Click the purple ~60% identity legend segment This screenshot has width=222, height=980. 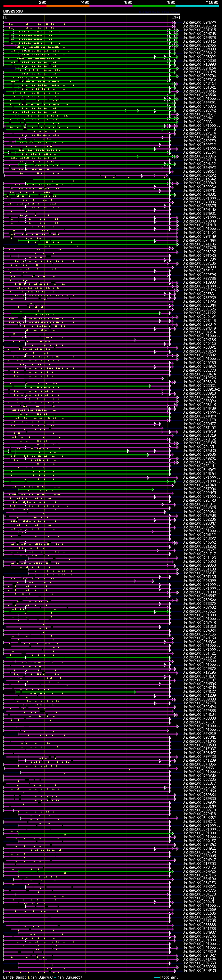point(111,6)
